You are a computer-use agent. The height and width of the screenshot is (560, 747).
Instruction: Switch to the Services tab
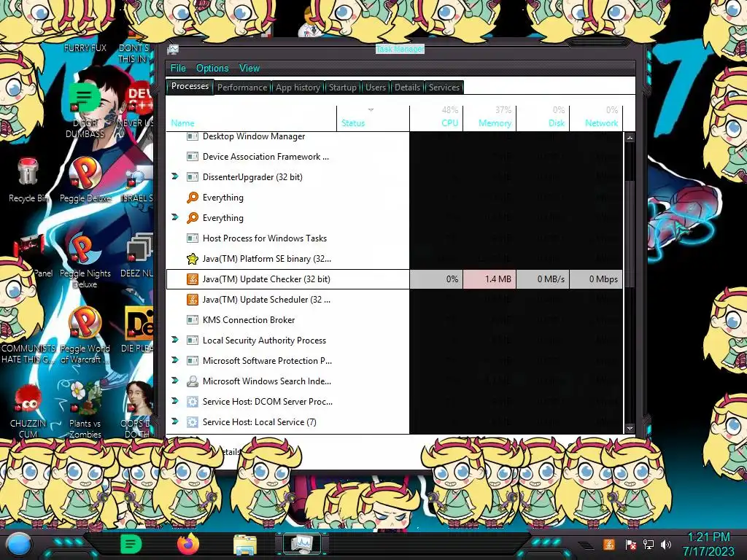[444, 87]
